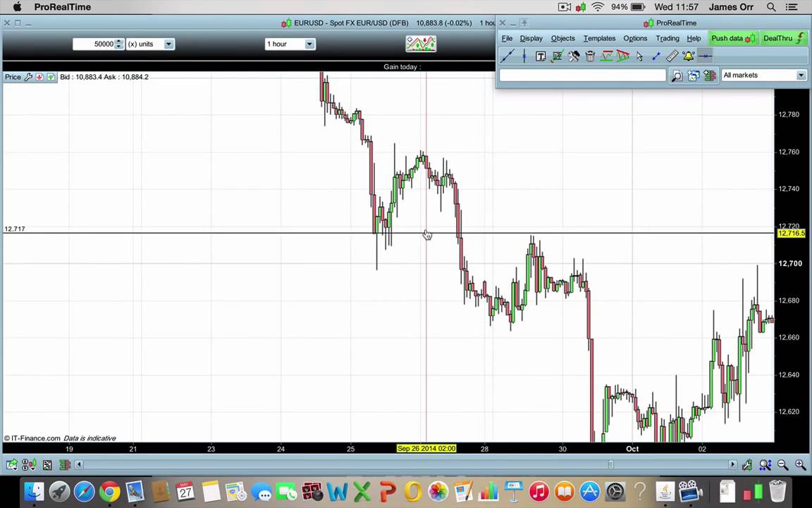
Task: Select the support and resistance channel tool
Action: pos(606,56)
